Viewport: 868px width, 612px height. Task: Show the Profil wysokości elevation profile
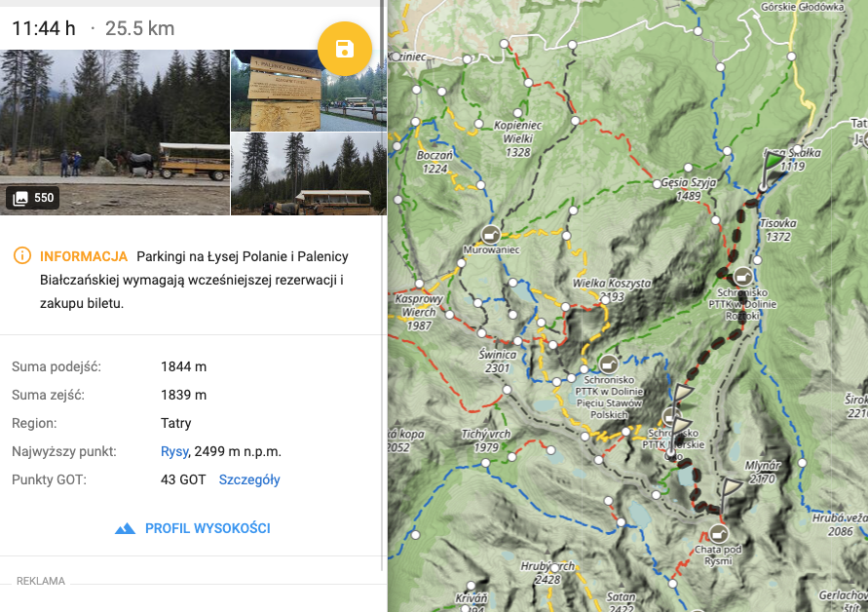pyautogui.click(x=208, y=528)
